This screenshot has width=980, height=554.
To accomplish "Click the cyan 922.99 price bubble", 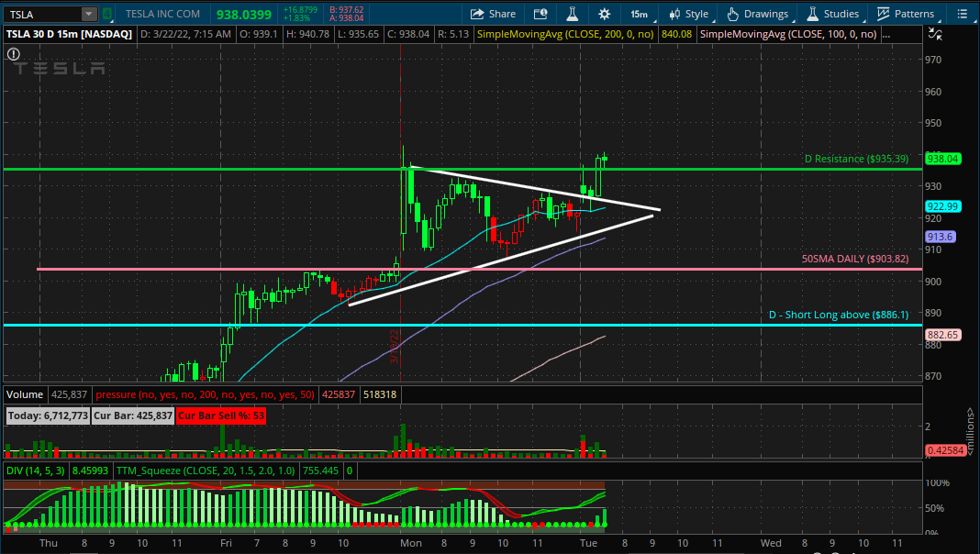I will pyautogui.click(x=942, y=206).
